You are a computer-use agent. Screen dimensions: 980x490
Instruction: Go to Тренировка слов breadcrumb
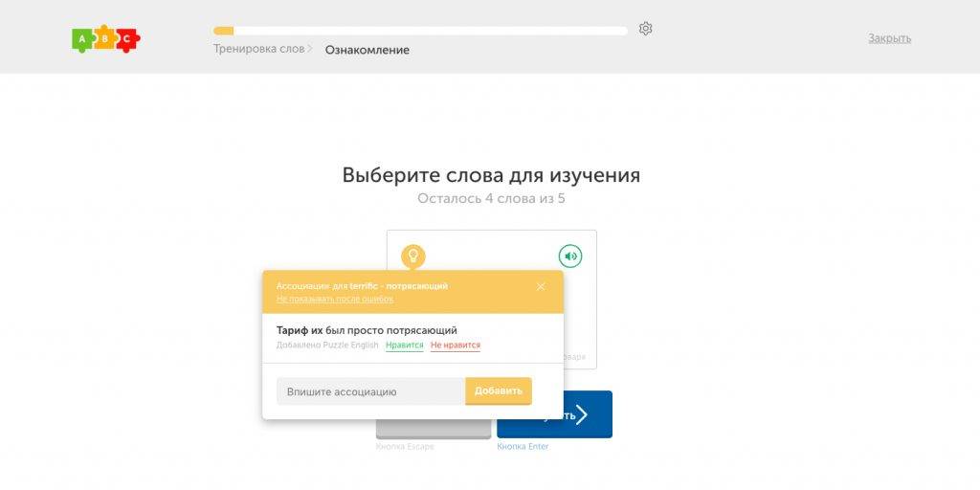tap(258, 49)
